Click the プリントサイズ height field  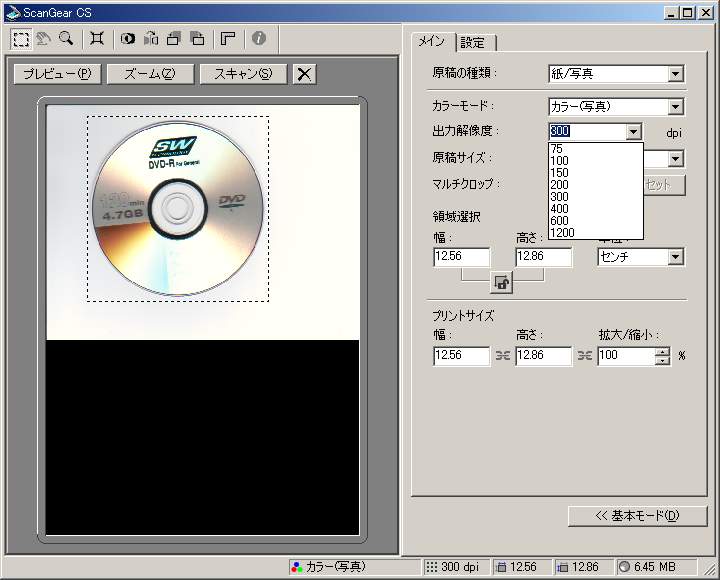(544, 356)
